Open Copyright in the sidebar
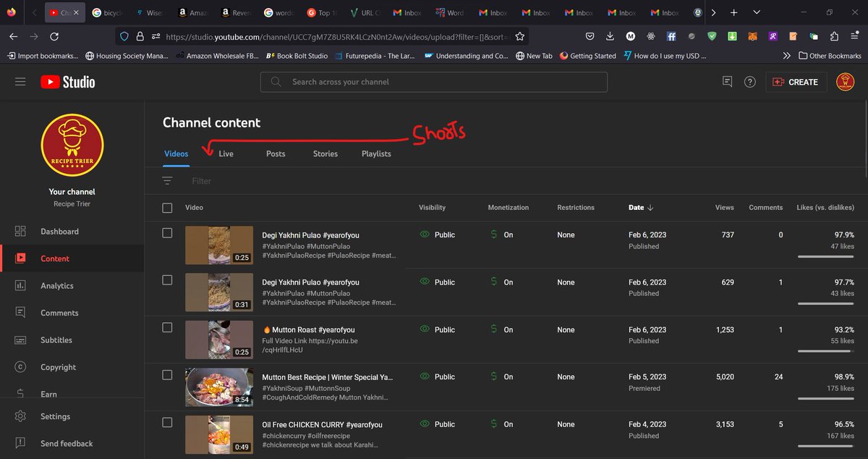868x459 pixels. click(x=72, y=367)
